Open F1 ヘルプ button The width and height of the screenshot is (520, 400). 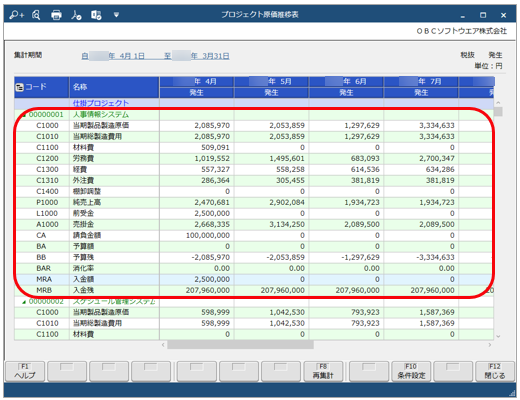click(25, 371)
